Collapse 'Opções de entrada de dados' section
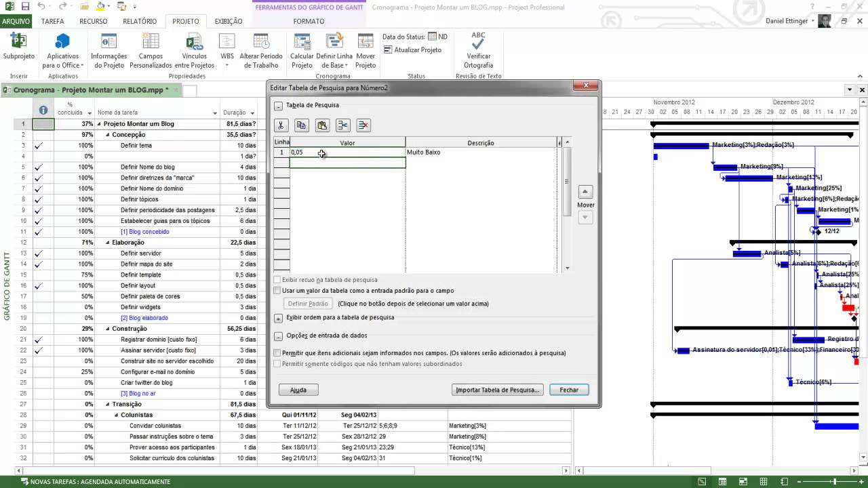The image size is (868, 488). pos(278,335)
